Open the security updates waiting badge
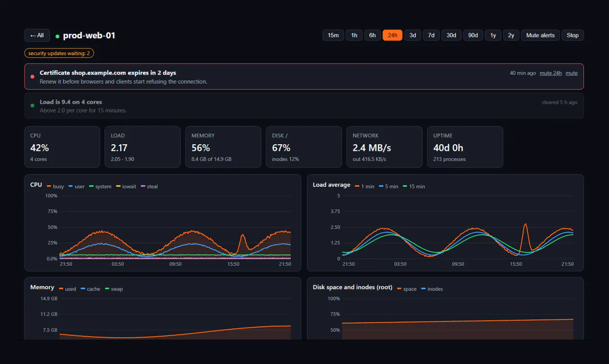Screen dimensions: 609x364 (x=59, y=53)
